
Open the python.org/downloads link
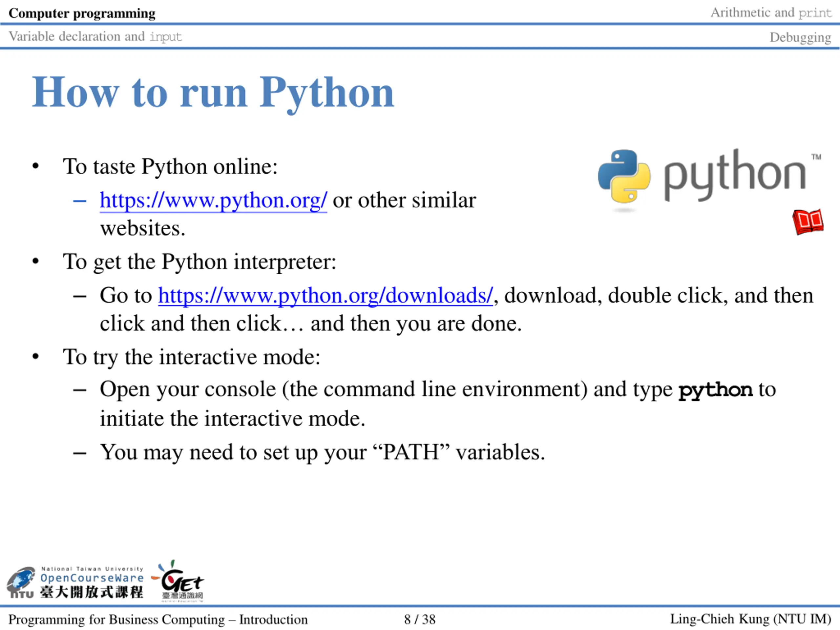click(325, 295)
